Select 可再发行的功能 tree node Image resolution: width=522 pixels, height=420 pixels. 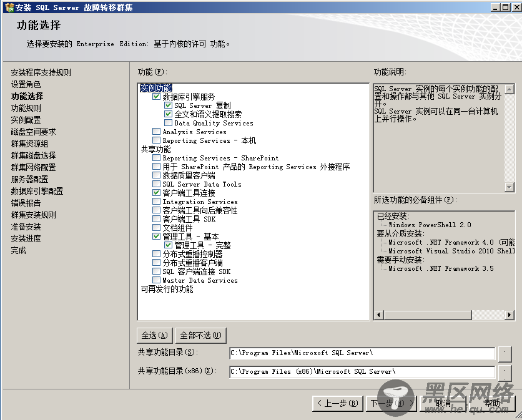[x=167, y=289]
